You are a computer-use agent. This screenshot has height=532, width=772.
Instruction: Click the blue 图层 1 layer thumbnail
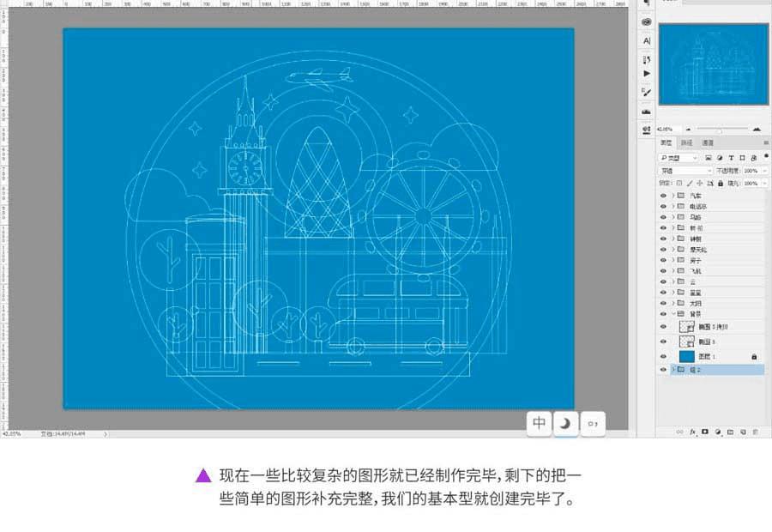point(687,356)
